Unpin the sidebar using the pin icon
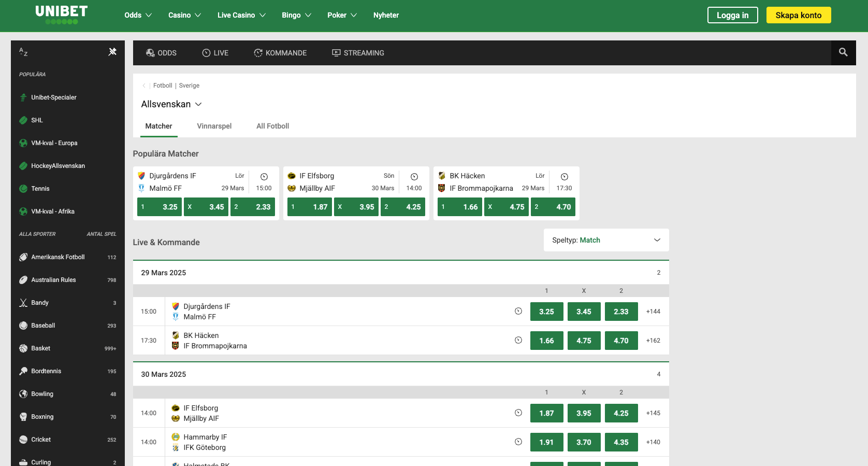 [x=112, y=52]
